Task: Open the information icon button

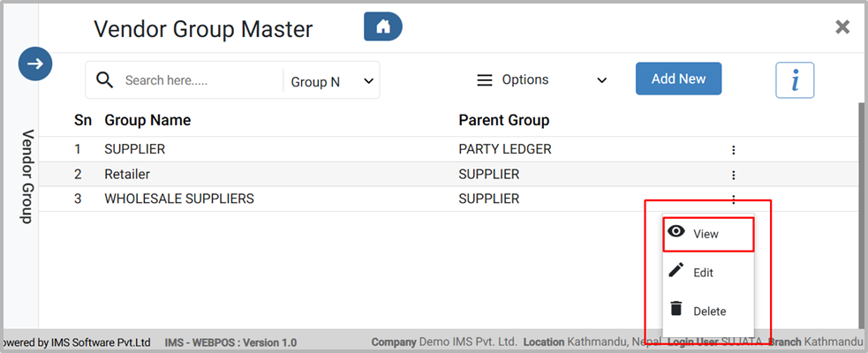Action: tap(795, 80)
